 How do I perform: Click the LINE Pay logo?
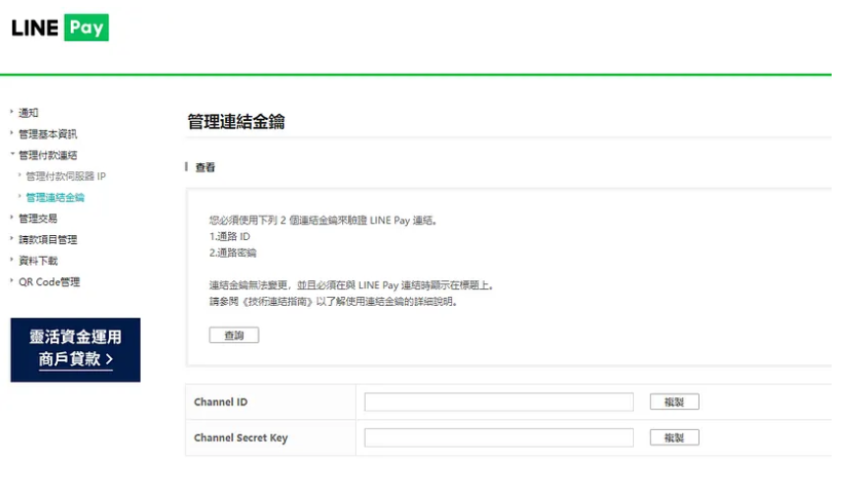60,28
